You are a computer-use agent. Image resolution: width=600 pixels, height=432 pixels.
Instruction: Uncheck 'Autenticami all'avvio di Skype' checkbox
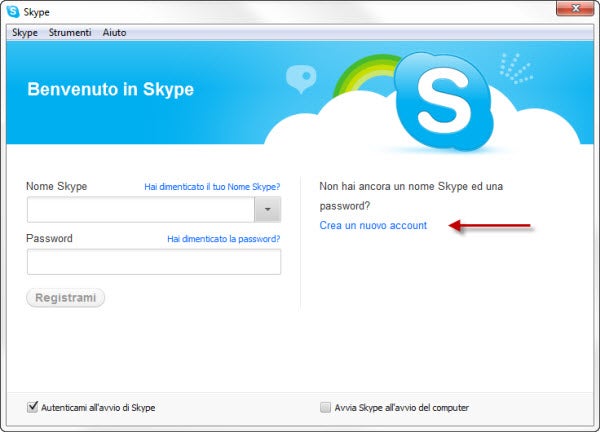pyautogui.click(x=33, y=407)
